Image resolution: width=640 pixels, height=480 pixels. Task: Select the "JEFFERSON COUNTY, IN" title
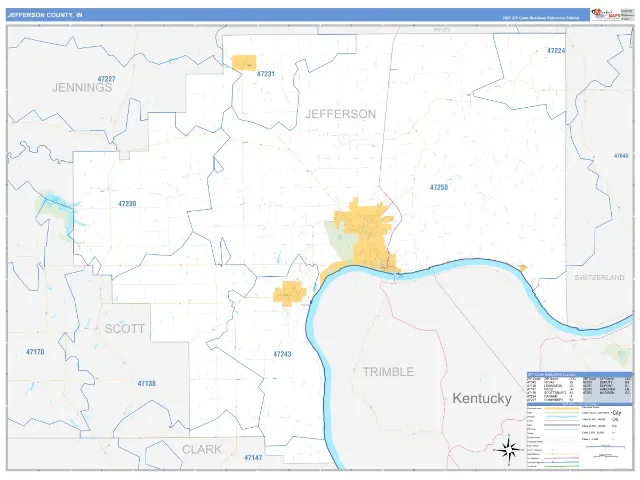coord(45,15)
